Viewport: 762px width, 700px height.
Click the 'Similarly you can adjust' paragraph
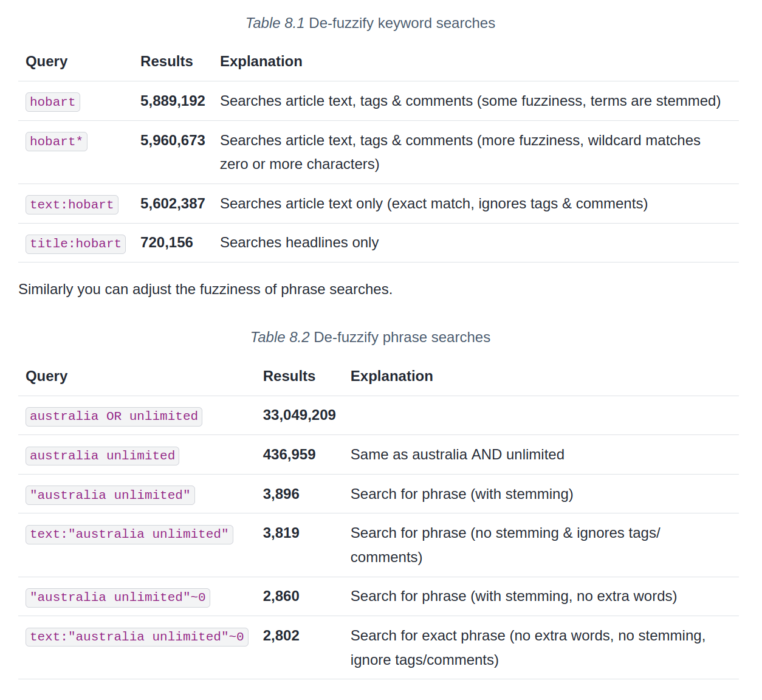pos(205,289)
